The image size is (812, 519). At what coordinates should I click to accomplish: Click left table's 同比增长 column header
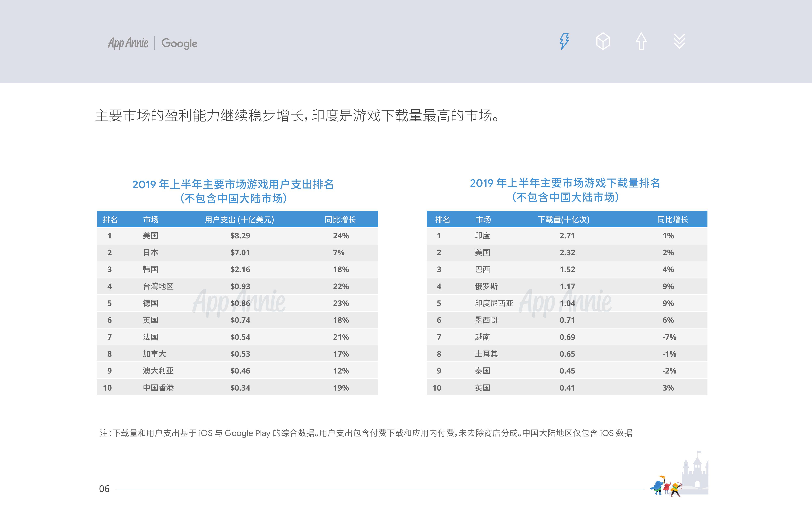coord(340,220)
